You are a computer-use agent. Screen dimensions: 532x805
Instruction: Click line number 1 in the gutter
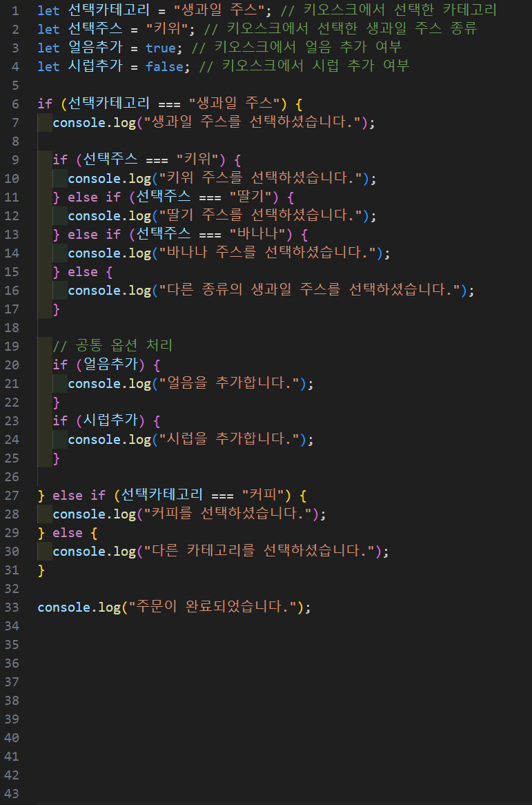point(15,11)
